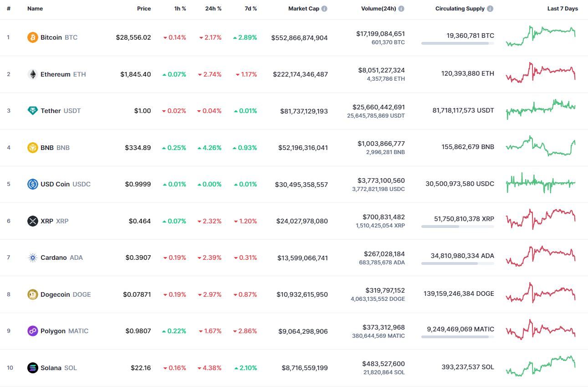The height and width of the screenshot is (387, 588).
Task: Sort the table by Price column
Action: click(x=144, y=9)
